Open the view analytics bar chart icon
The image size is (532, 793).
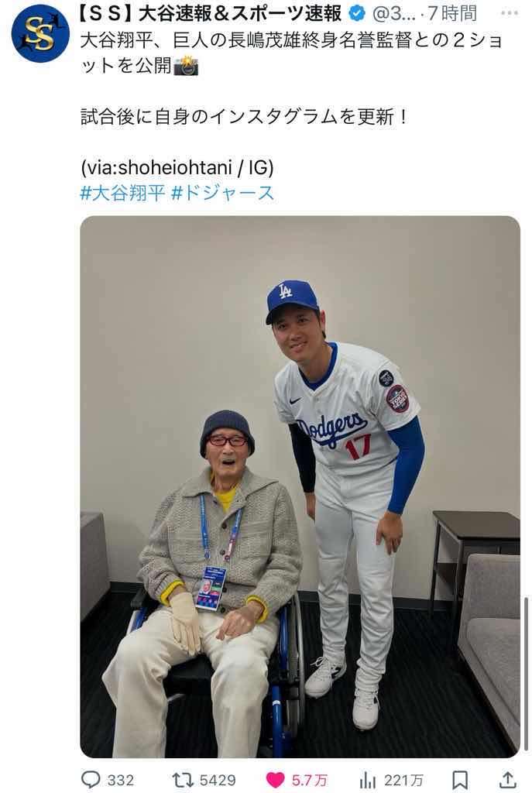[x=368, y=779]
